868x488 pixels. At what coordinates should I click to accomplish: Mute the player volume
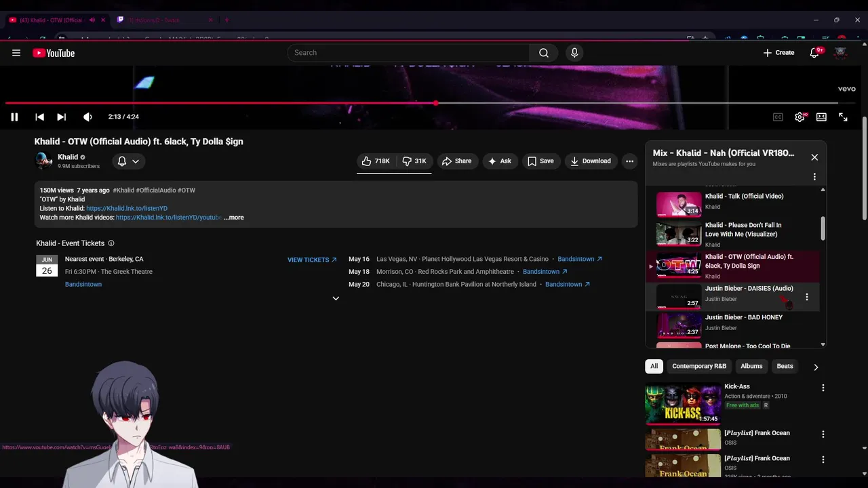click(87, 117)
